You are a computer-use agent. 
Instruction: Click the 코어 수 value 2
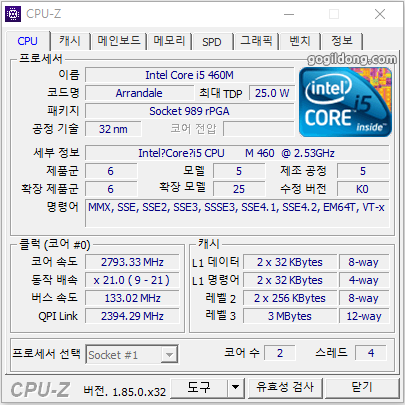click(x=280, y=353)
